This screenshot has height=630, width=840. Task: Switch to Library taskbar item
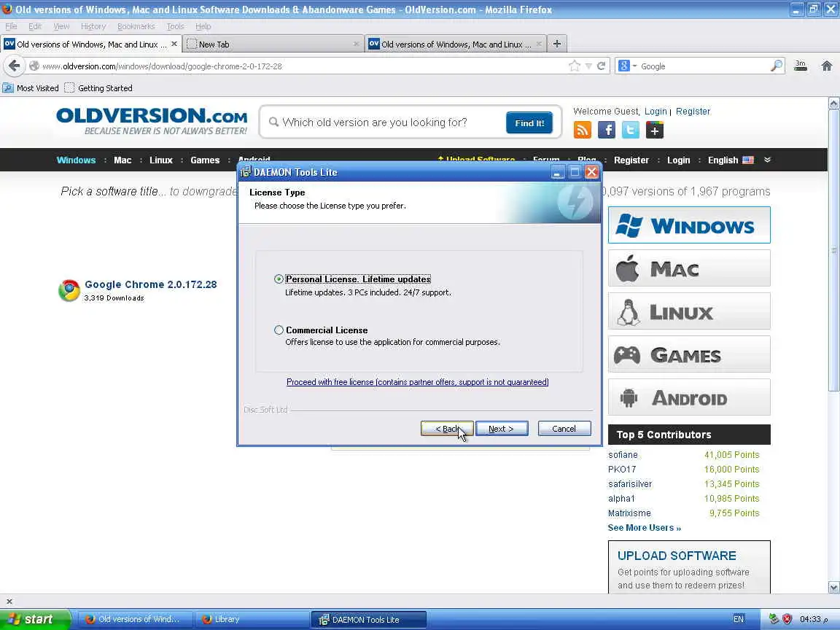[x=252, y=619]
